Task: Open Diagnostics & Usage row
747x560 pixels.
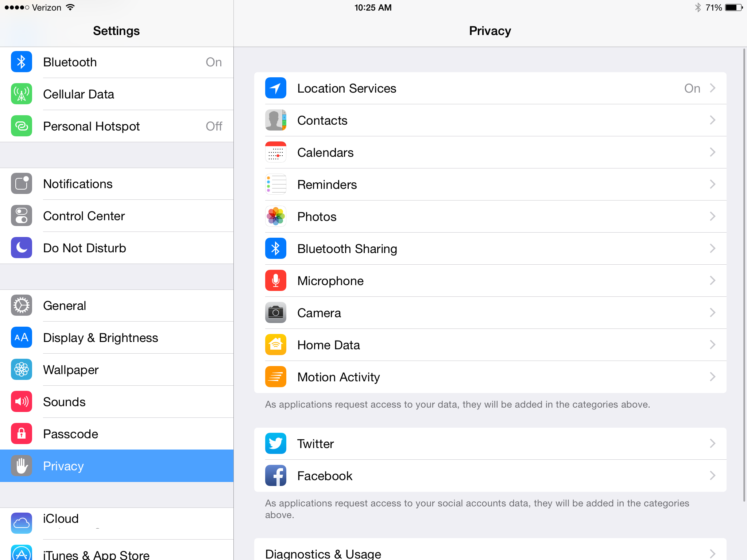Action: tap(490, 550)
